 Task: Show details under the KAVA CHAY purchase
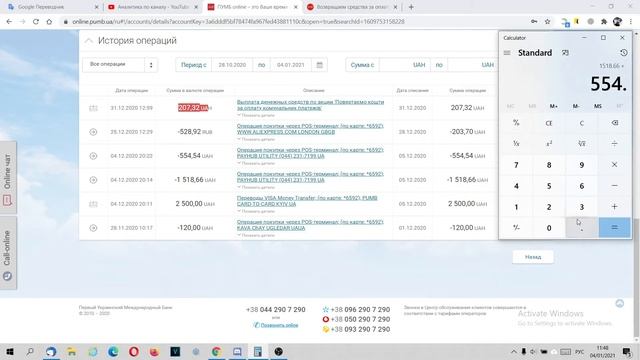(256, 236)
